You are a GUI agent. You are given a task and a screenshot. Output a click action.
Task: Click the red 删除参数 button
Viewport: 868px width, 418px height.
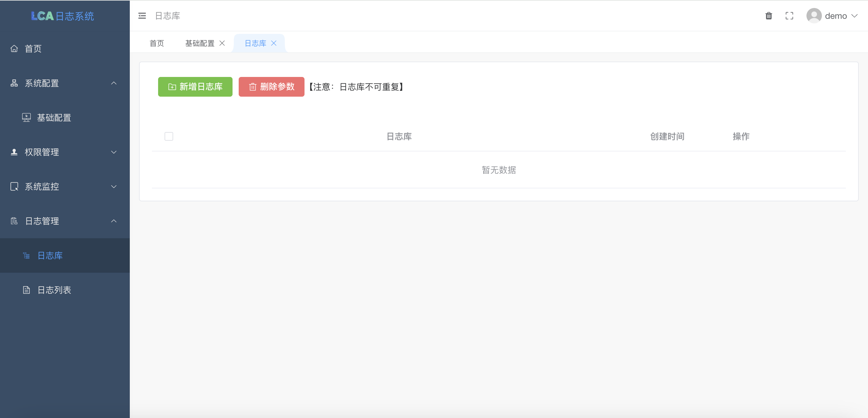271,86
